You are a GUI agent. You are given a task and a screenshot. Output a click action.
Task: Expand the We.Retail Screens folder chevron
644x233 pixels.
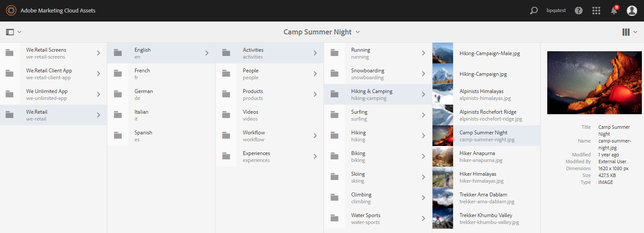pos(98,53)
